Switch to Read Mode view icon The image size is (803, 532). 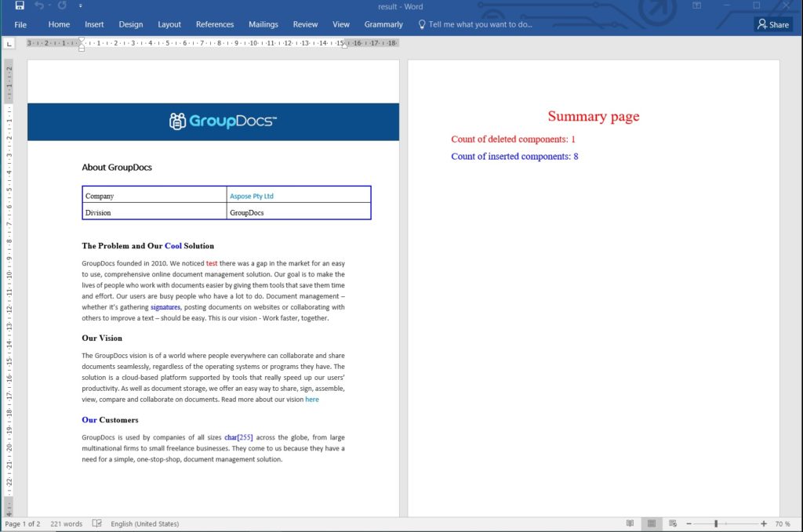pyautogui.click(x=630, y=523)
